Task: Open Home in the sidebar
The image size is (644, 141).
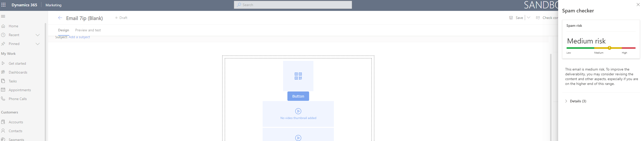Action: click(13, 26)
